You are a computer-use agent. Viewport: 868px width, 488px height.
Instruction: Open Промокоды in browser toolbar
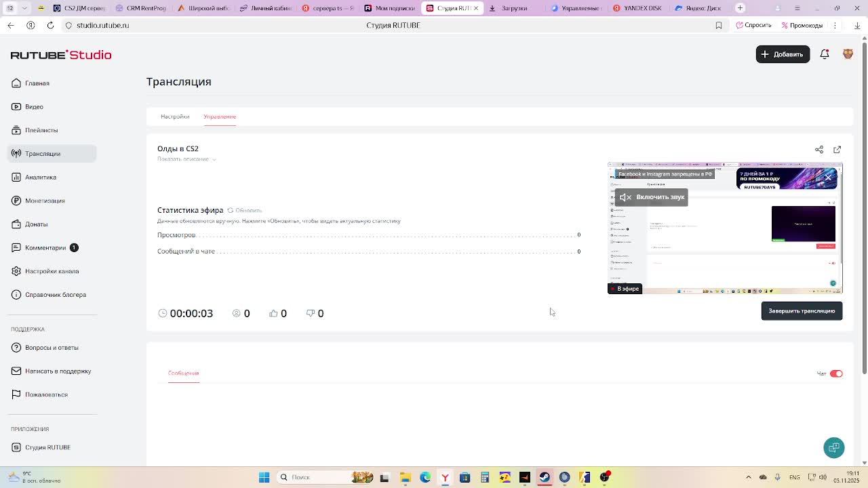[x=802, y=25]
